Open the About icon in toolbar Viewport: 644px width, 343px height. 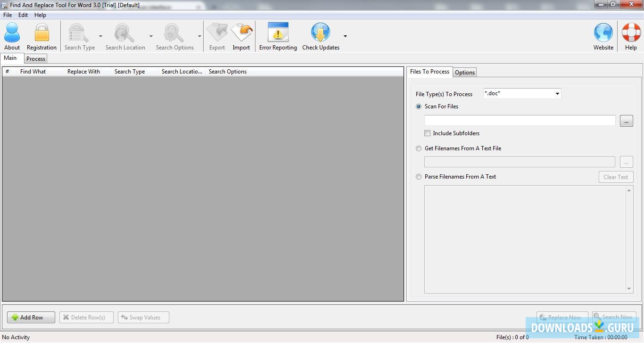click(x=12, y=33)
